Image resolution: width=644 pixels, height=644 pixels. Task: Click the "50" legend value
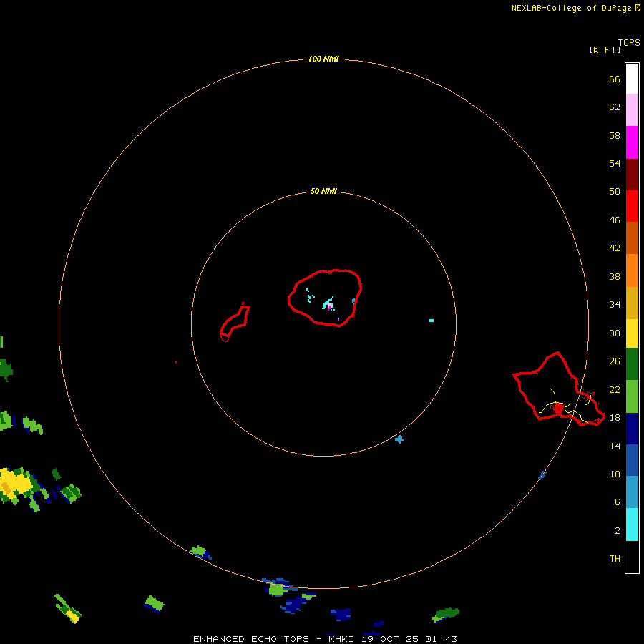615,191
